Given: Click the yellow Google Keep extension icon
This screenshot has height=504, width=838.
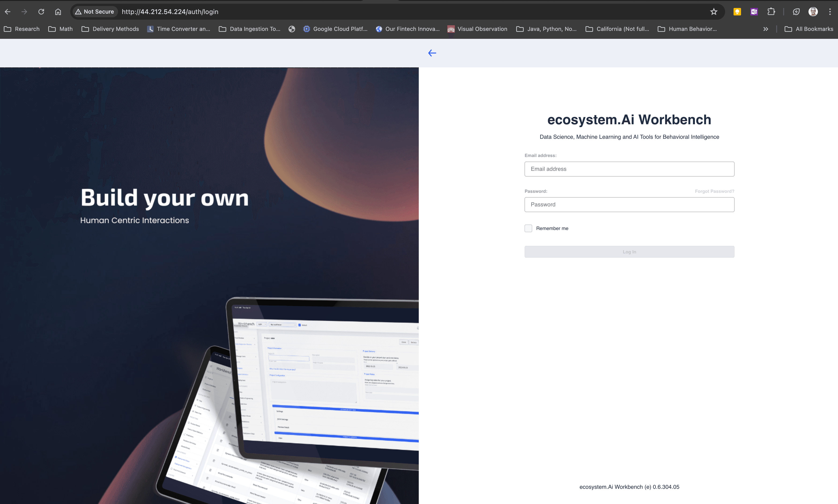Looking at the screenshot, I should click(x=737, y=11).
